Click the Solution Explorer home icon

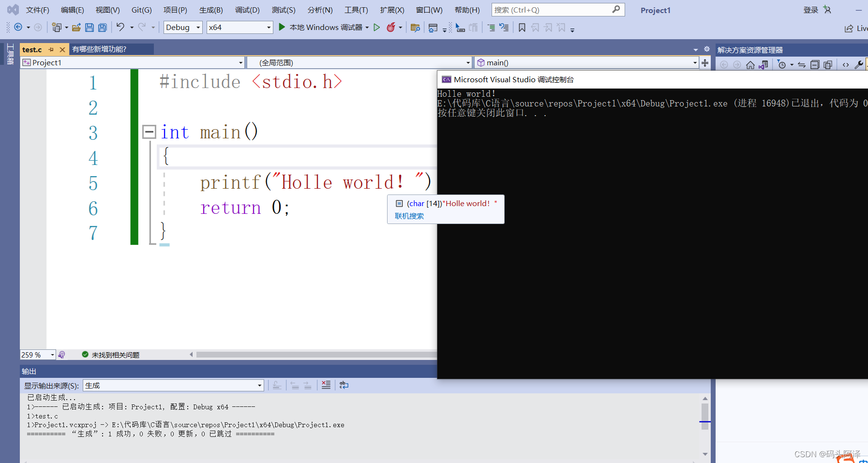pos(750,65)
